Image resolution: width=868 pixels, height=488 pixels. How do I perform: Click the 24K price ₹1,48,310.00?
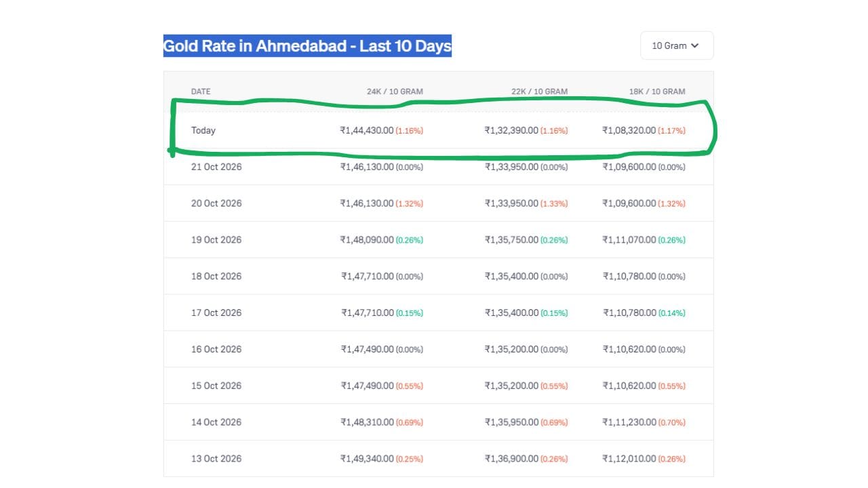367,422
